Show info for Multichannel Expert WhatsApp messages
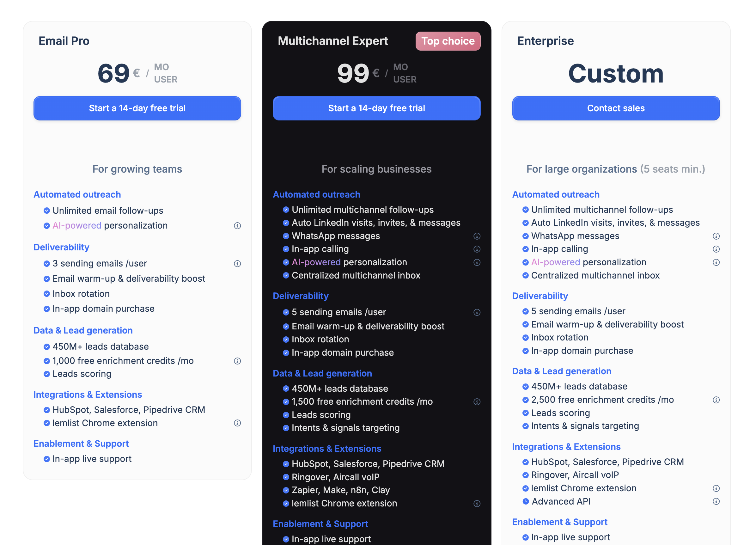 pyautogui.click(x=477, y=236)
